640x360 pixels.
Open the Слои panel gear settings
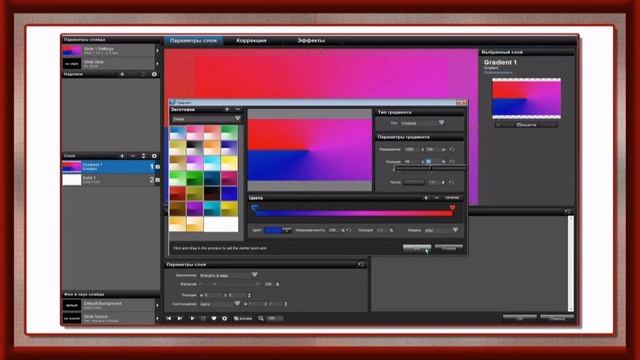154,156
